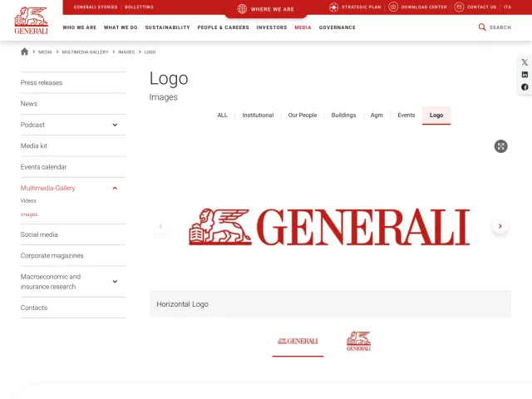Select the vertical logo thumbnail

coord(358,342)
